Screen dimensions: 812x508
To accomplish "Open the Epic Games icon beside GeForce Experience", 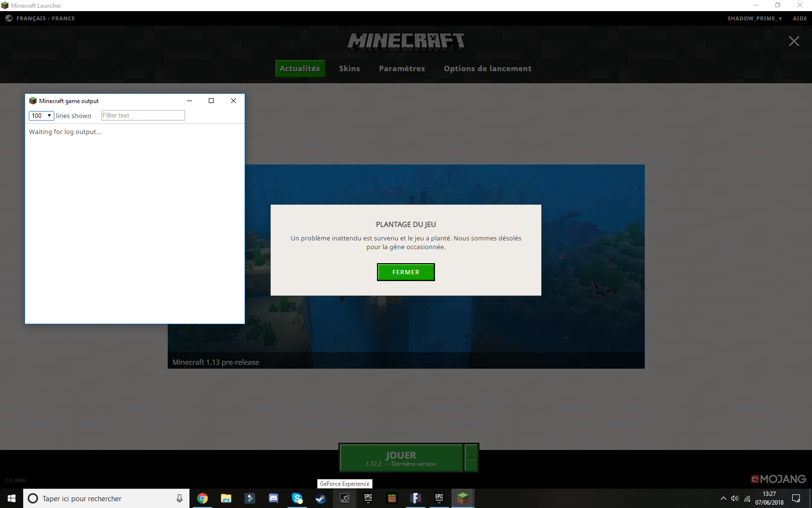I will (368, 498).
